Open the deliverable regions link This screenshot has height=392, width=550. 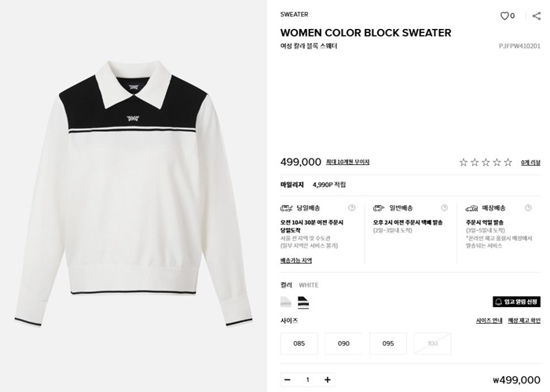[x=296, y=261]
